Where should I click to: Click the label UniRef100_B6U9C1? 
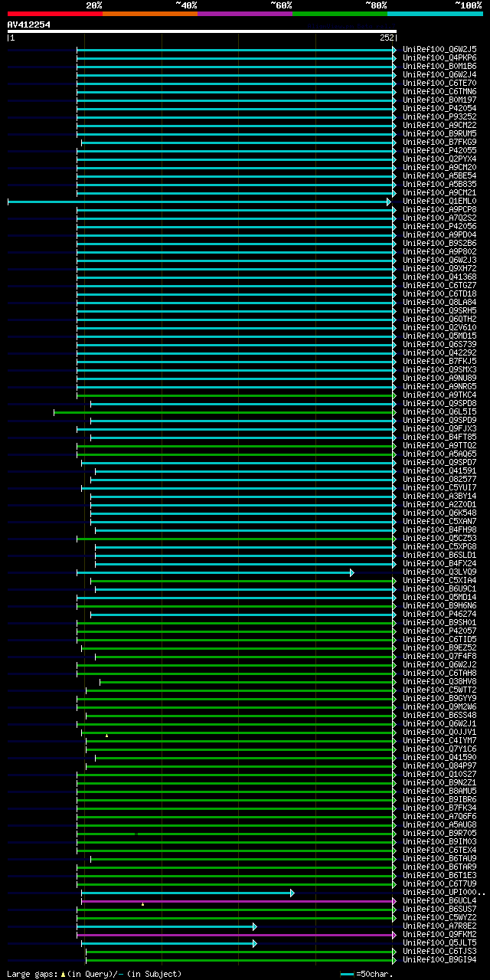click(439, 588)
